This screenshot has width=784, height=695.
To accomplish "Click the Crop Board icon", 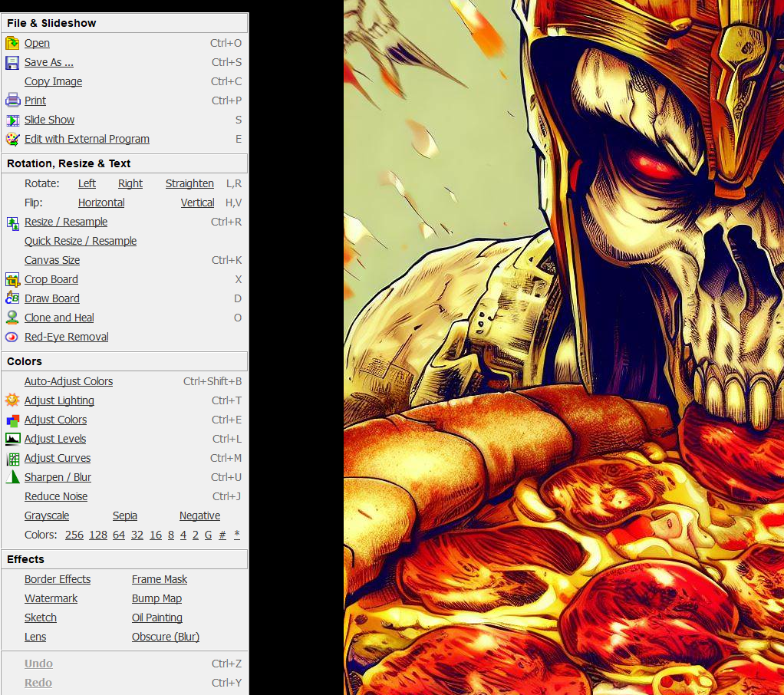I will 12,279.
